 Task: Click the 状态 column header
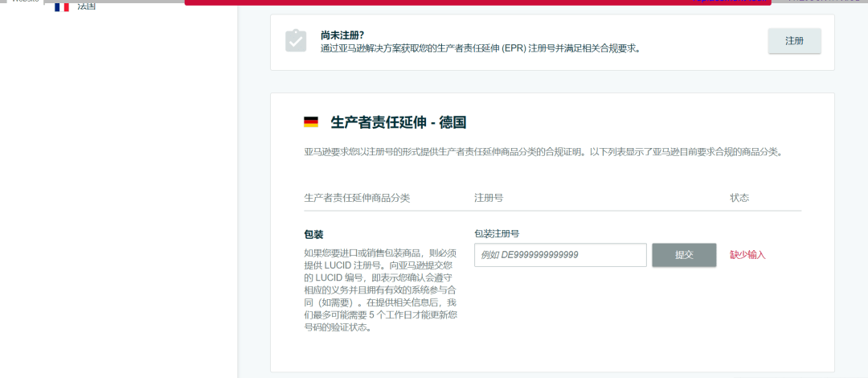[x=739, y=198]
